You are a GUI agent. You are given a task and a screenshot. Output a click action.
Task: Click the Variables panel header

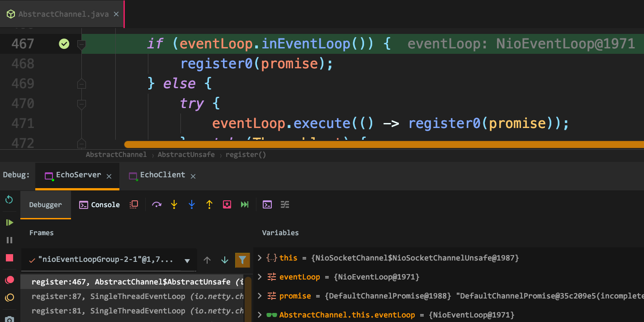click(280, 233)
